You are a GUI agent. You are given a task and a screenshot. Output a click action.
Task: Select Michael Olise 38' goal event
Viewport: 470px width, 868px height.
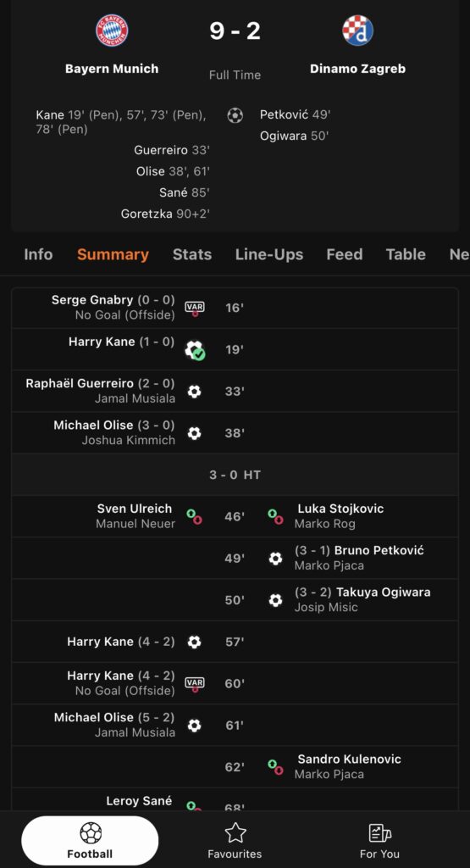click(x=235, y=433)
